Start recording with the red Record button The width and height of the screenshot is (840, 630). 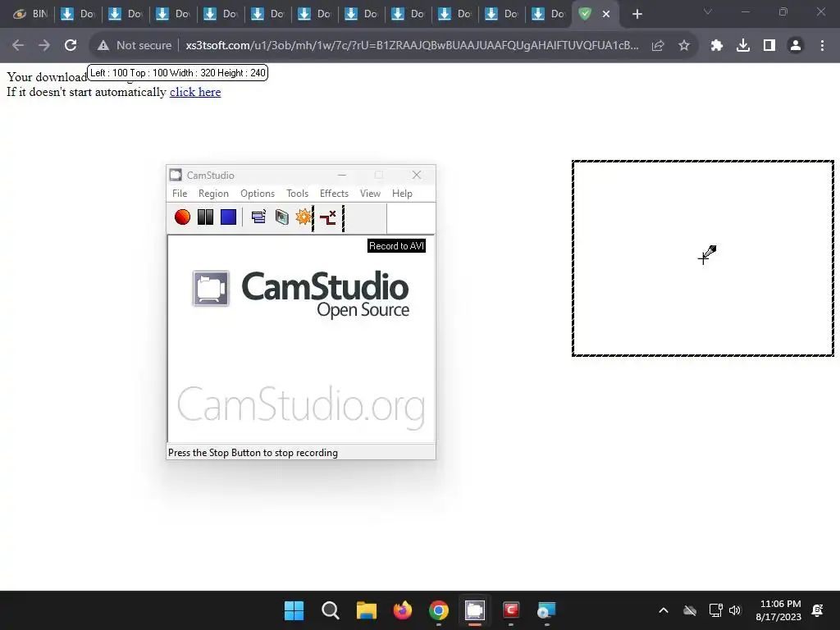[x=182, y=217]
